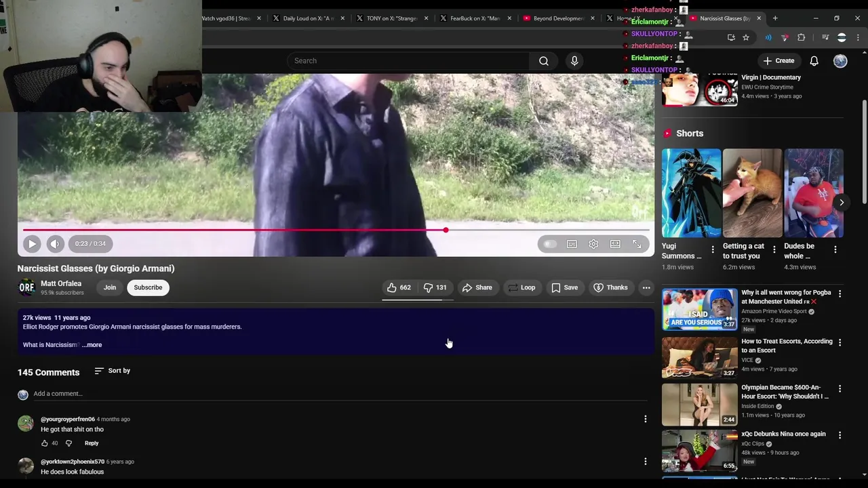Open the Sort by comments dropdown
Image resolution: width=868 pixels, height=488 pixels.
pos(113,371)
